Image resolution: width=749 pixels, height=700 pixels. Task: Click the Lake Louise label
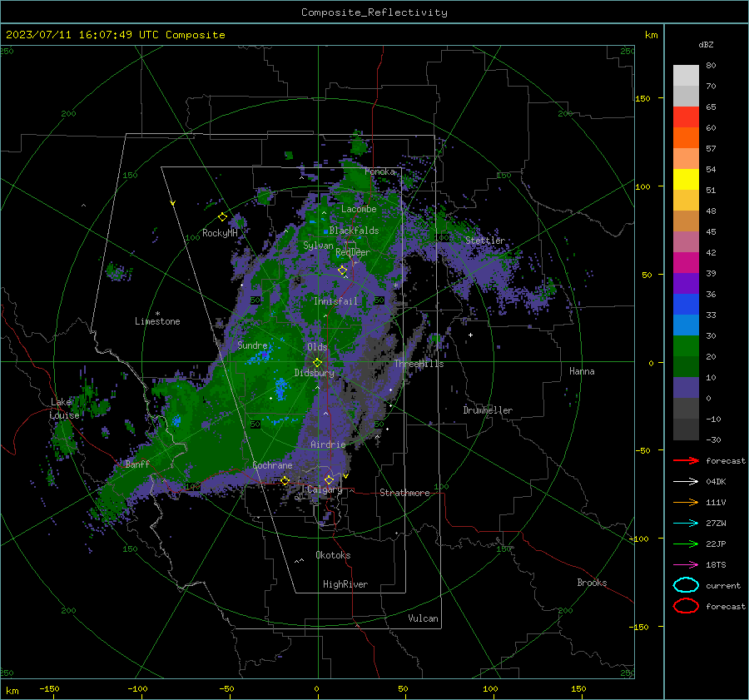(x=64, y=409)
